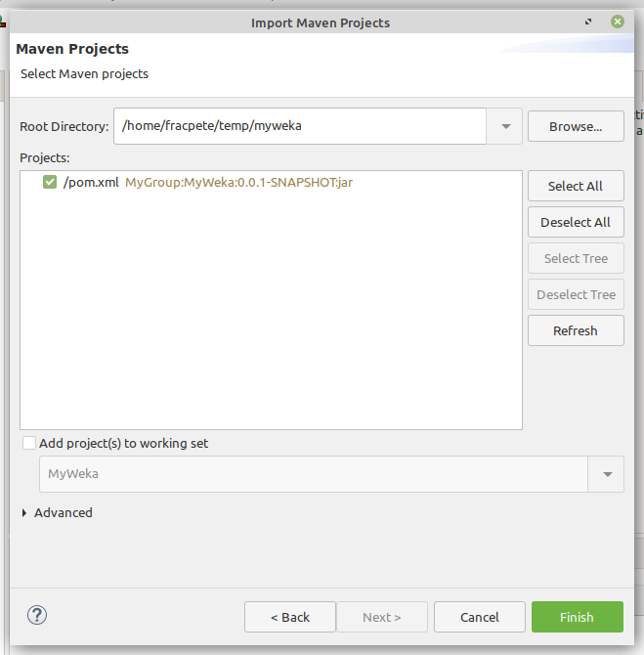Finish importing Maven projects
This screenshot has width=644, height=655.
(578, 617)
